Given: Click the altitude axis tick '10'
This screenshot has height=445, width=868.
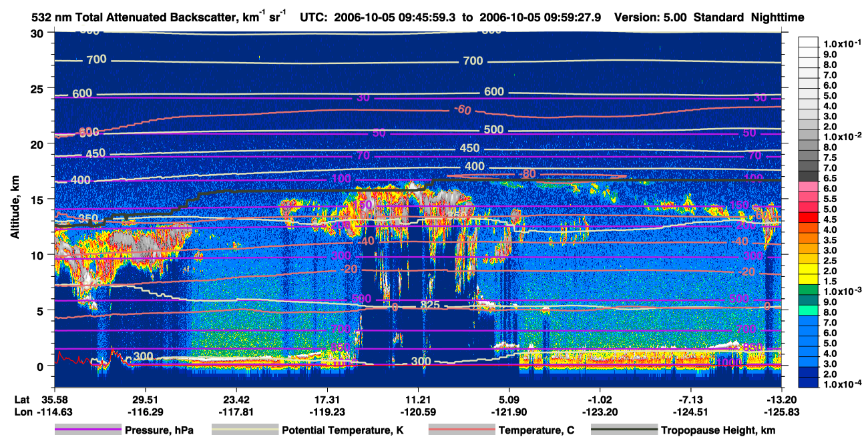Looking at the screenshot, I should (x=37, y=255).
